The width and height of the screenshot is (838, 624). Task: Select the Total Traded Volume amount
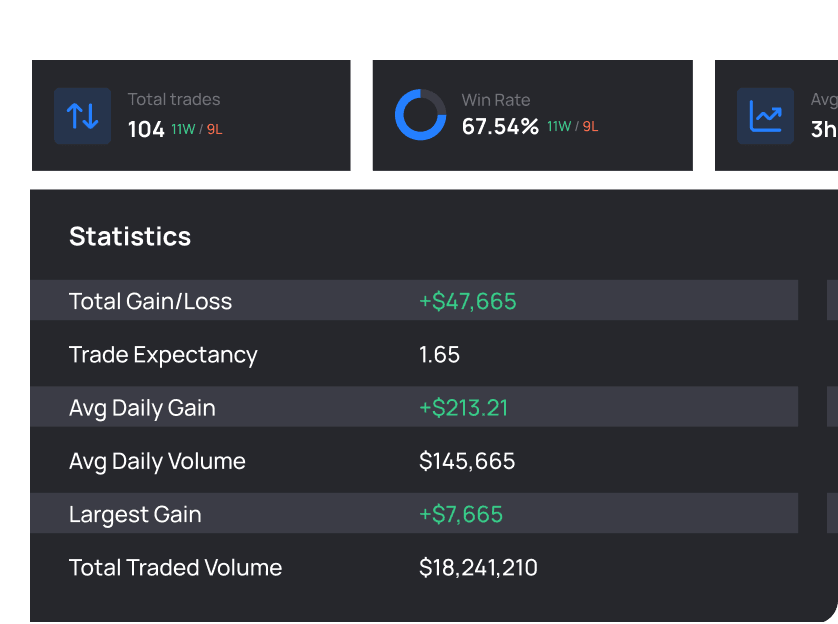pyautogui.click(x=477, y=567)
